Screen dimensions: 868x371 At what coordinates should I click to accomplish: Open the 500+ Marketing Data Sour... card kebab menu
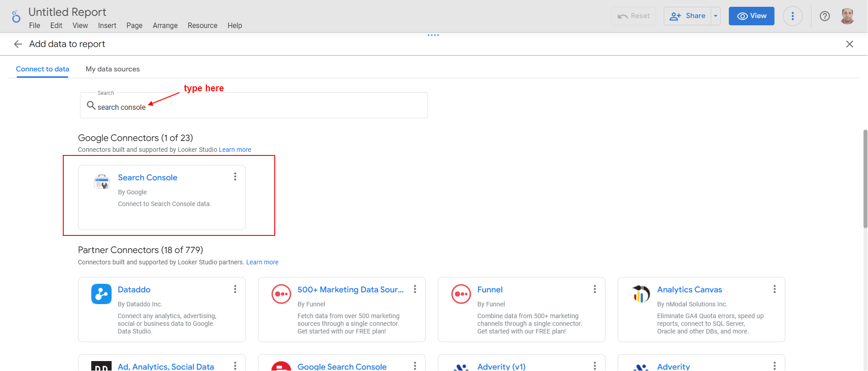[415, 289]
